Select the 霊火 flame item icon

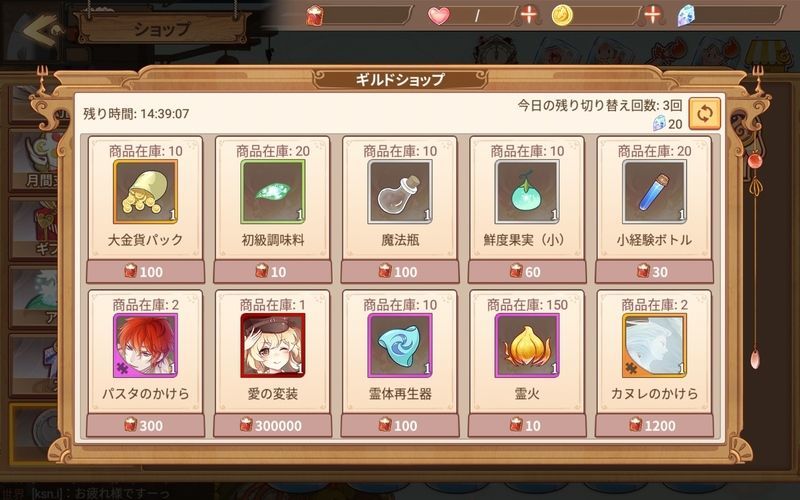point(527,345)
